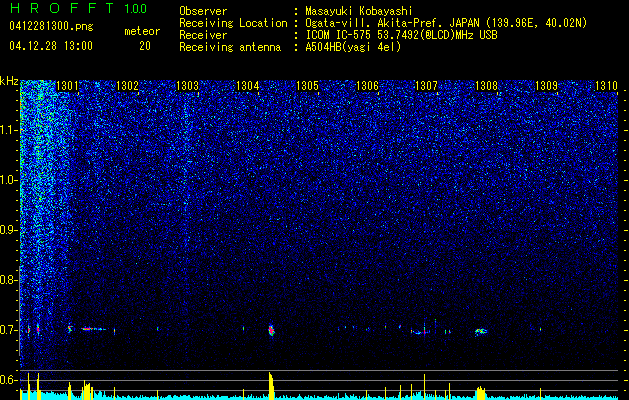Click the 1308 time marker
629x400 pixels.
pos(486,85)
